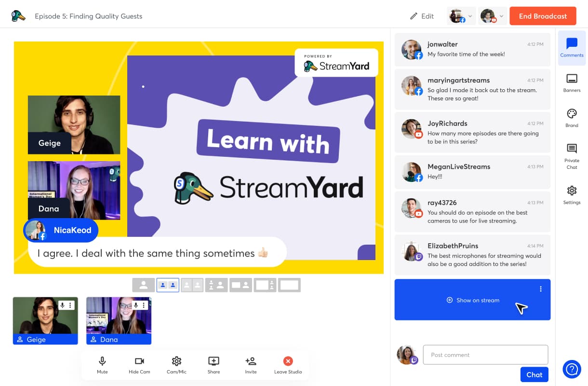Click Dana's name label under thumbnail
Image resolution: width=588 pixels, height=386 pixels.
click(x=119, y=339)
